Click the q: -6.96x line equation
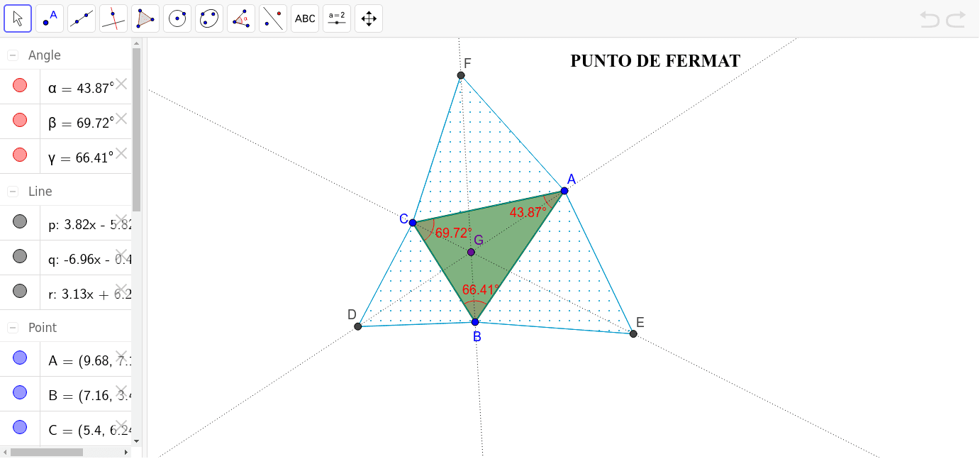The image size is (980, 459). click(89, 260)
